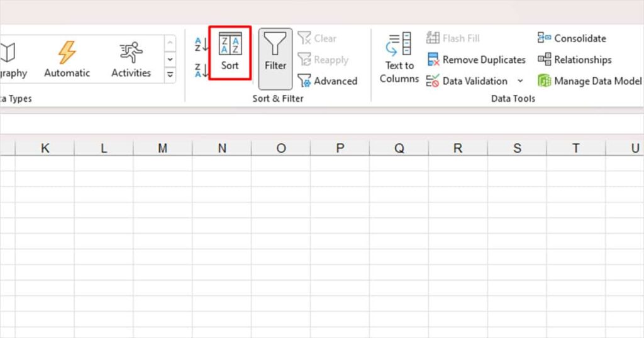Launch Text to Columns wizard
644x338 pixels.
tap(399, 58)
